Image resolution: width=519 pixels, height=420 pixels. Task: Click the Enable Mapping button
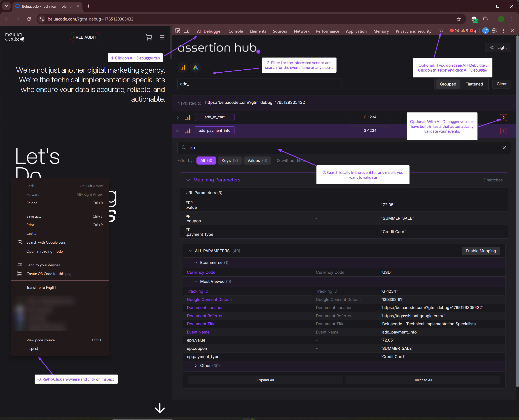click(x=481, y=251)
